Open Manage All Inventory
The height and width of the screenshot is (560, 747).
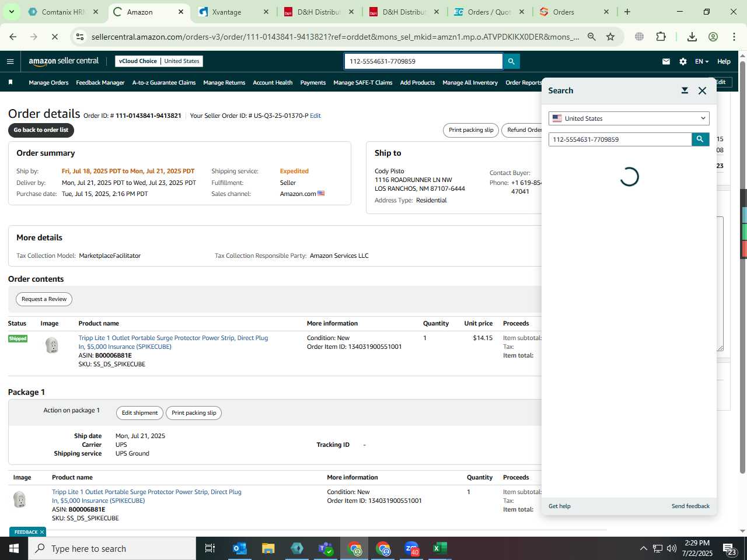coord(470,83)
